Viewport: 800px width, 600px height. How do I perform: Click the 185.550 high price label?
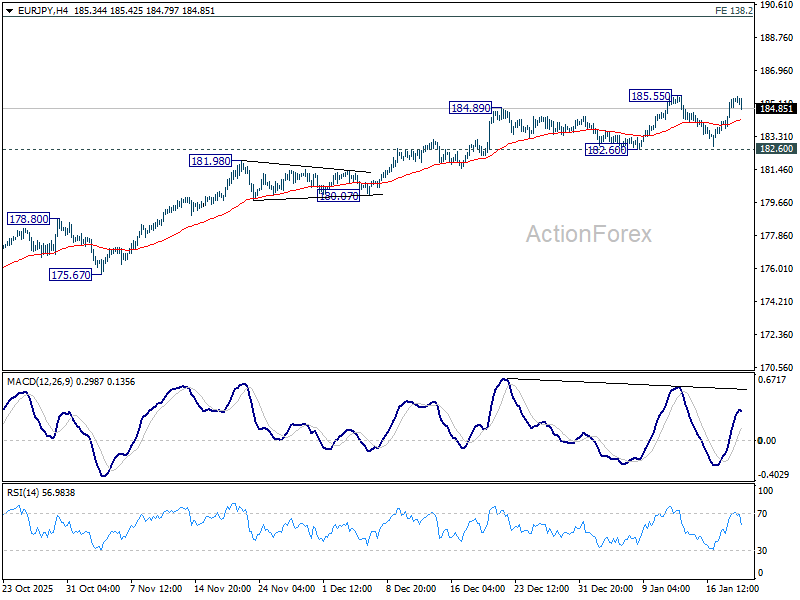650,96
